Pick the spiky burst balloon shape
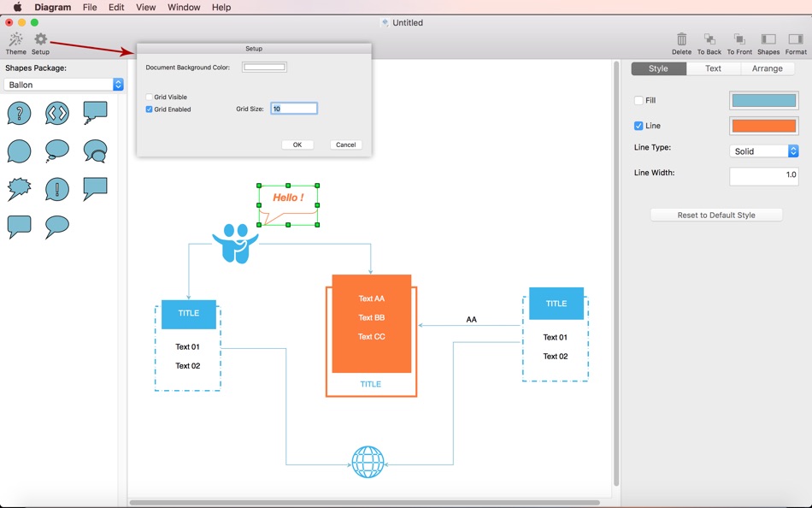 click(x=19, y=189)
